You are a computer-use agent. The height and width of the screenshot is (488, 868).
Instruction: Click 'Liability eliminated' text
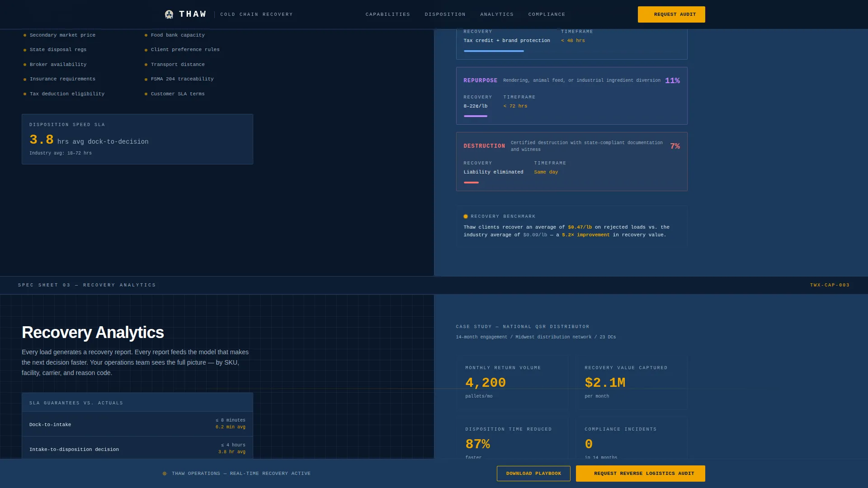(x=493, y=172)
